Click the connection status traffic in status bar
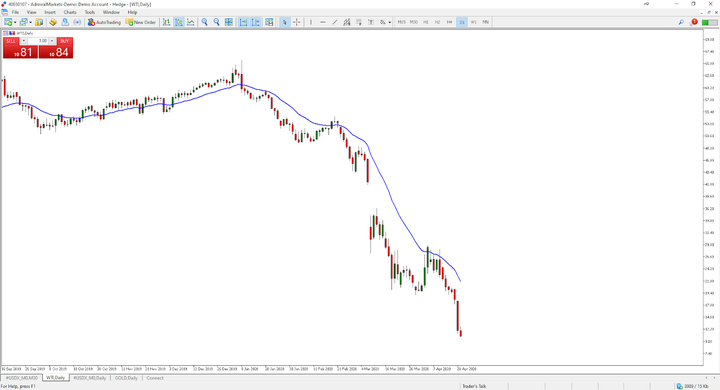 692,386
